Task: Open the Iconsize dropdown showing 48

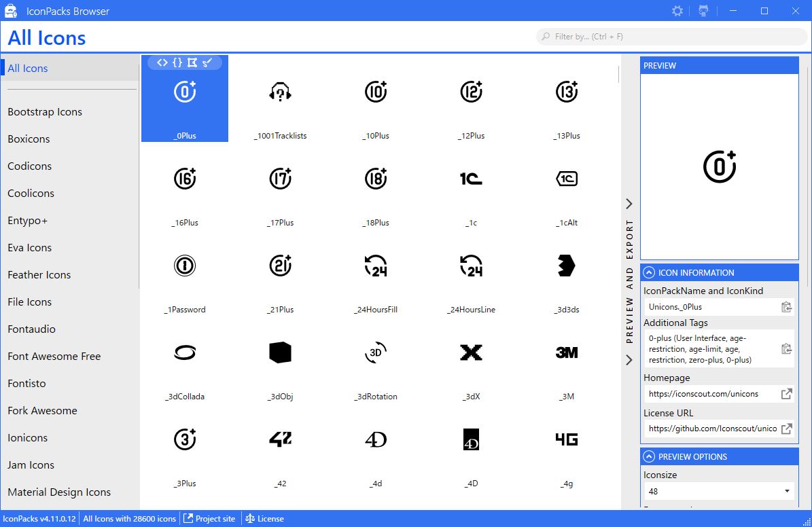Action: [719, 491]
